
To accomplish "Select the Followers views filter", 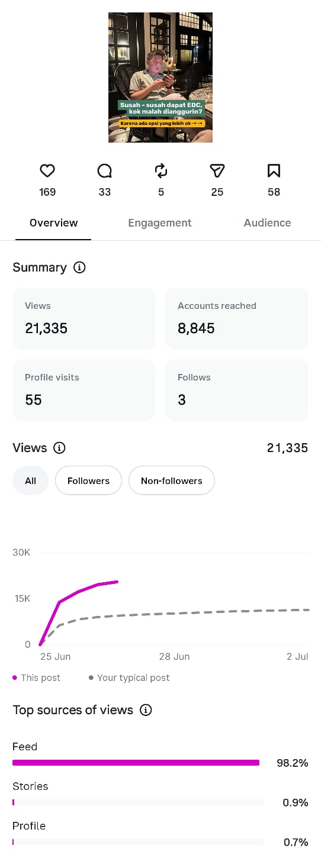I will 88,480.
